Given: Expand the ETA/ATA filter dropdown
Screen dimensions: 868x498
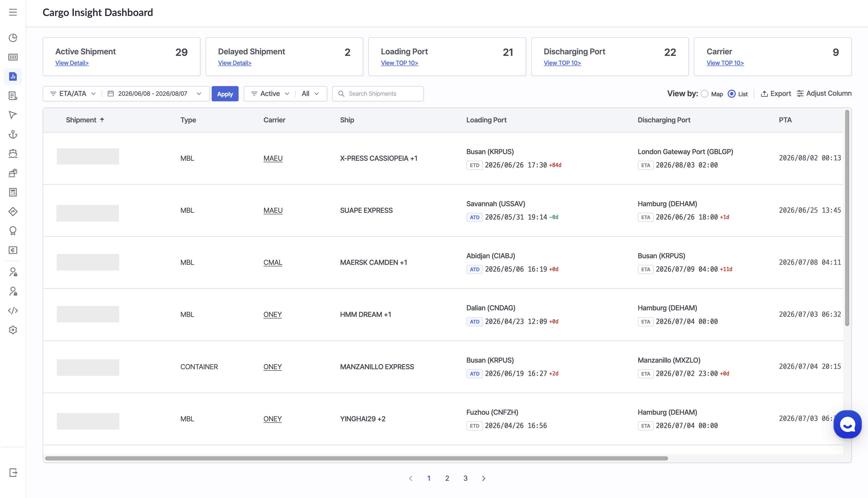Looking at the screenshot, I should [73, 94].
